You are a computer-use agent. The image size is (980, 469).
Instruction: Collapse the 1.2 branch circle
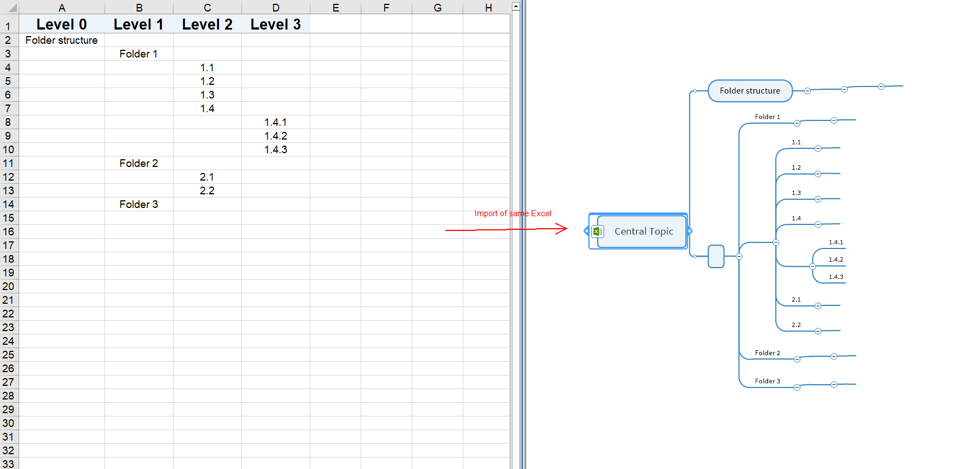818,174
